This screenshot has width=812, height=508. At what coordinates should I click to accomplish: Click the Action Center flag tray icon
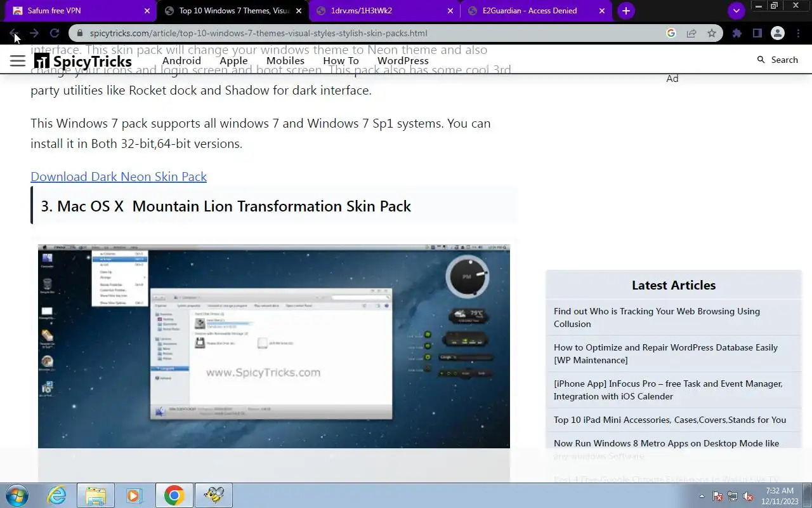718,497
